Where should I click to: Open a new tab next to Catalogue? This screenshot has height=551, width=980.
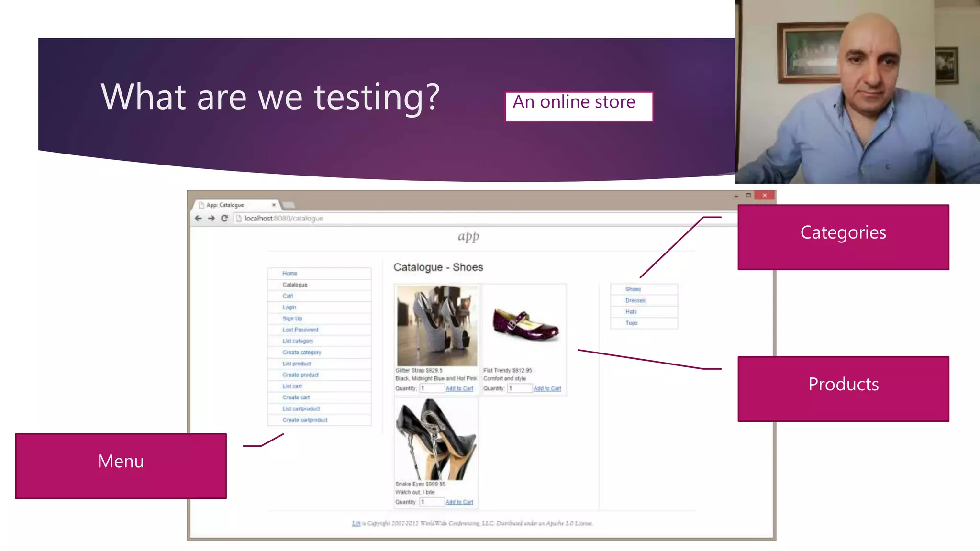289,205
